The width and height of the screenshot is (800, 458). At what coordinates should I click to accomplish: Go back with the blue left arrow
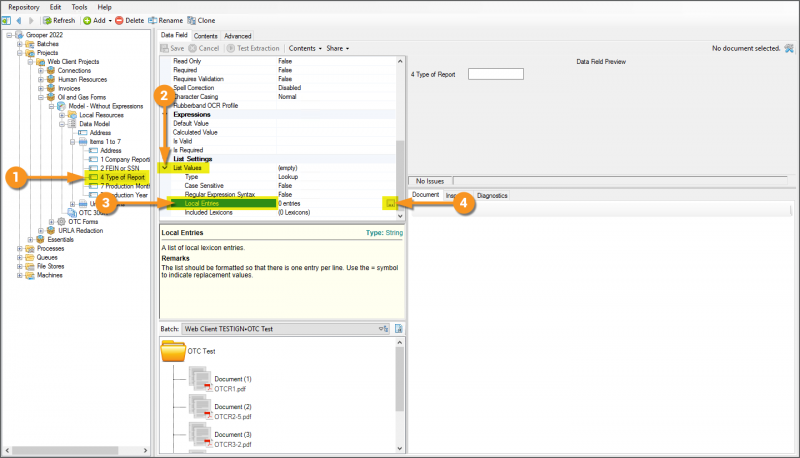coord(19,20)
